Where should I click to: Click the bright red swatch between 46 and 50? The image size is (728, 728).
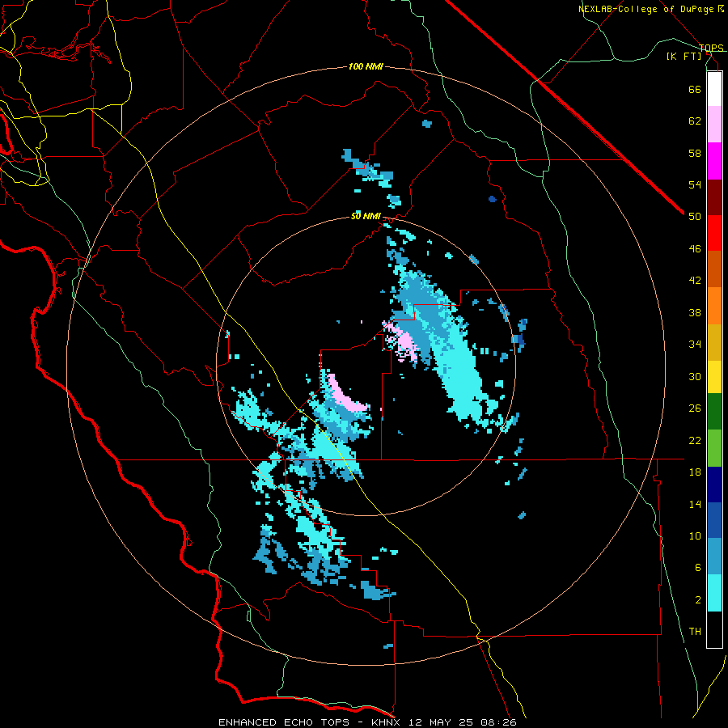tap(714, 233)
